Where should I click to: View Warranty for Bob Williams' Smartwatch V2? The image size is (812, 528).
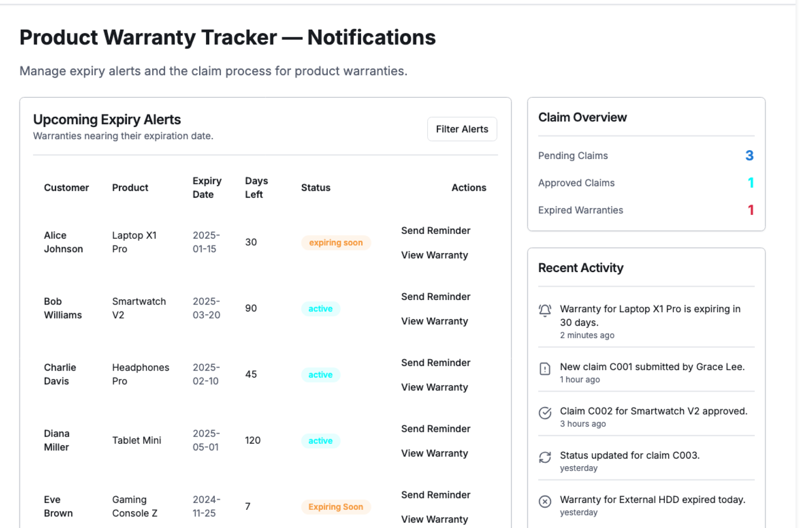(434, 321)
